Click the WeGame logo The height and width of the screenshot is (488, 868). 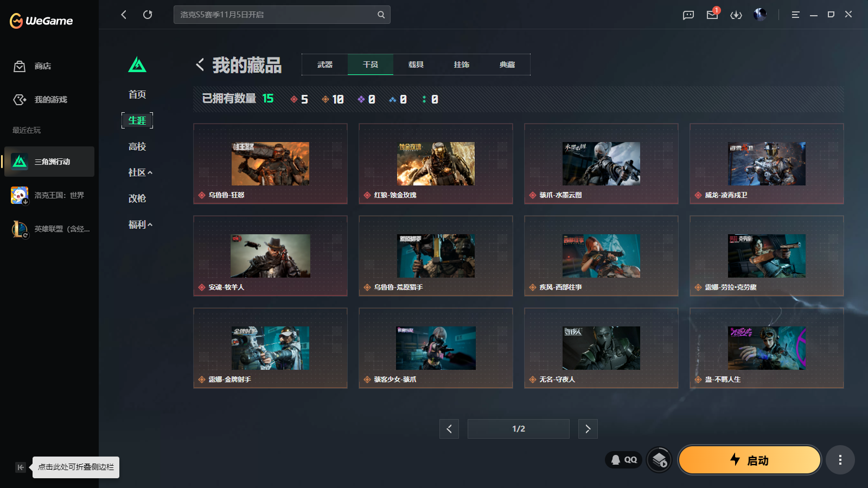41,21
